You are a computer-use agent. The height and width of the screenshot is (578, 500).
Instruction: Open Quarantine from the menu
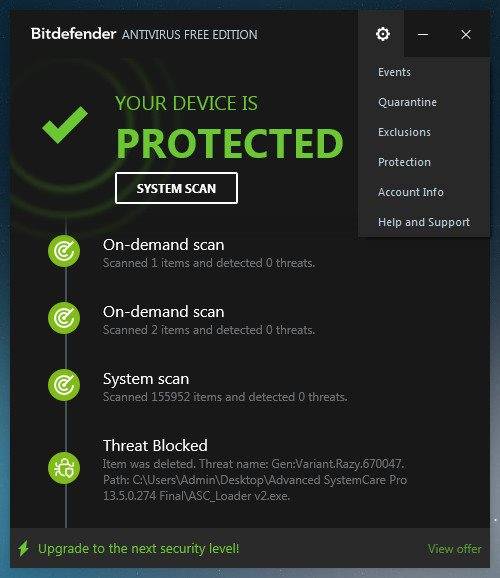[407, 102]
